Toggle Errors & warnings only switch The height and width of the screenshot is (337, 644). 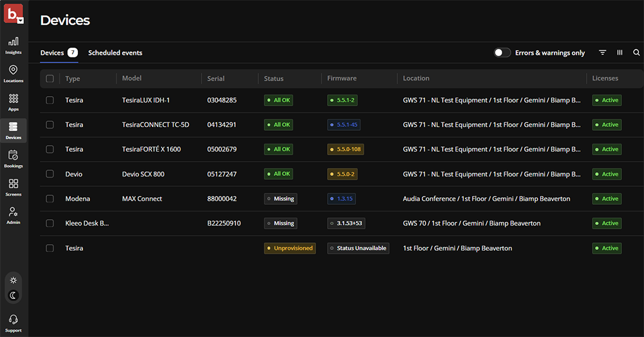[x=502, y=53]
